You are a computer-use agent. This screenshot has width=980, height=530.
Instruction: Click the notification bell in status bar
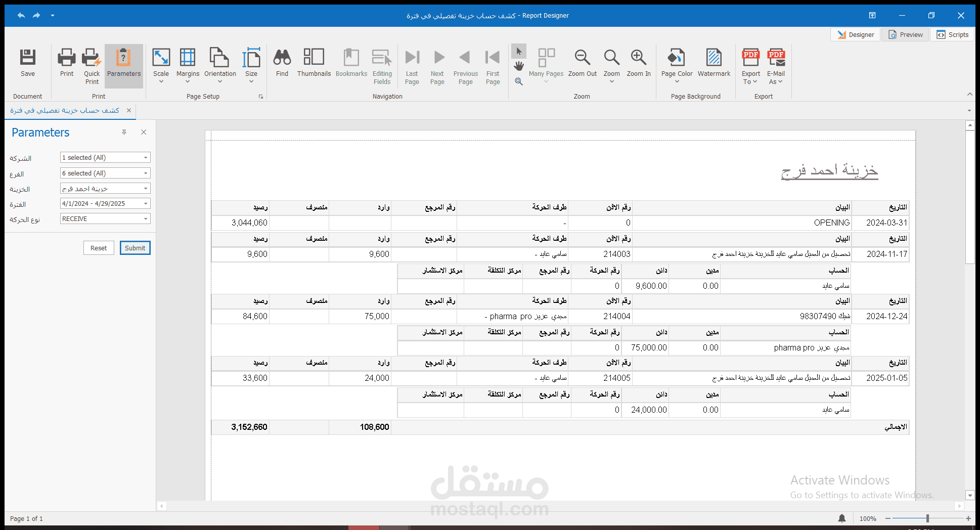tap(842, 518)
